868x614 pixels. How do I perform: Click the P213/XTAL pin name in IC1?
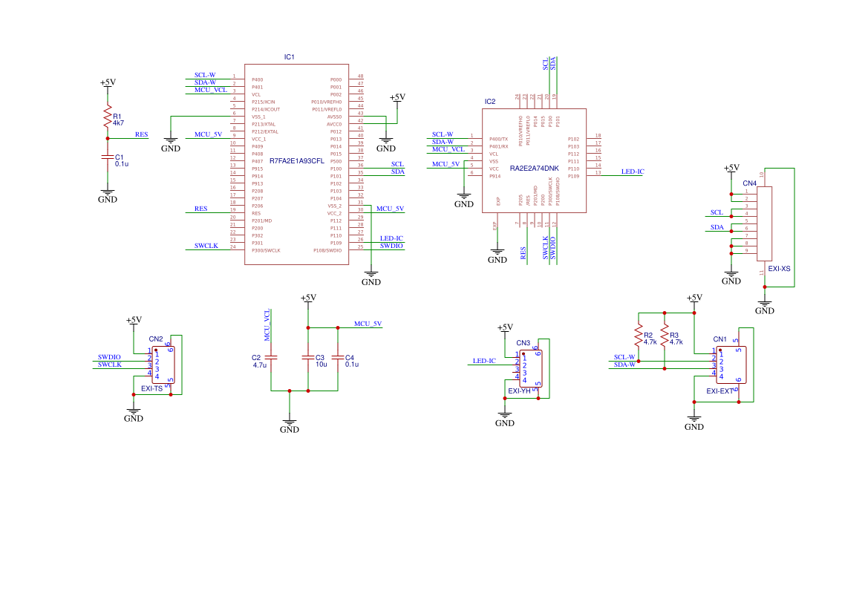coord(264,125)
